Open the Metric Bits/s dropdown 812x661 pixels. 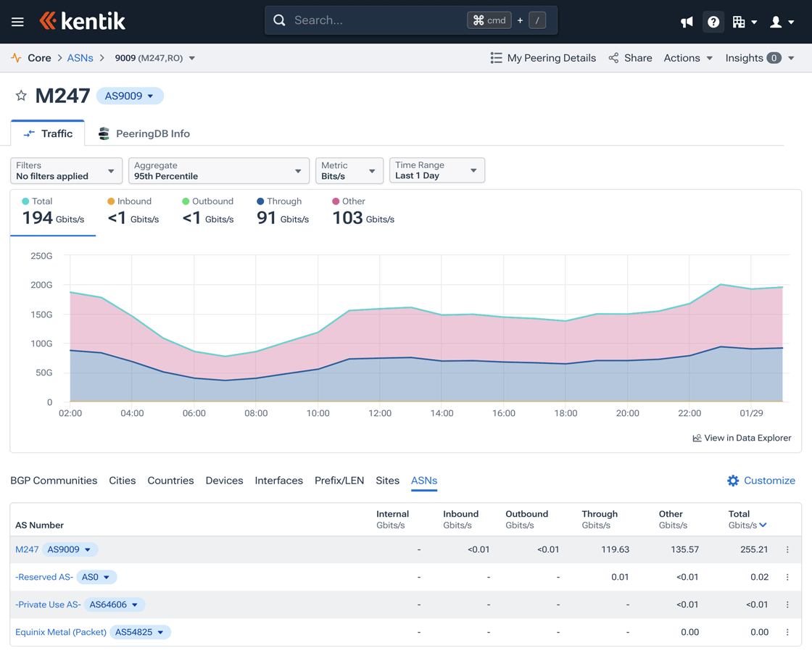tap(349, 171)
